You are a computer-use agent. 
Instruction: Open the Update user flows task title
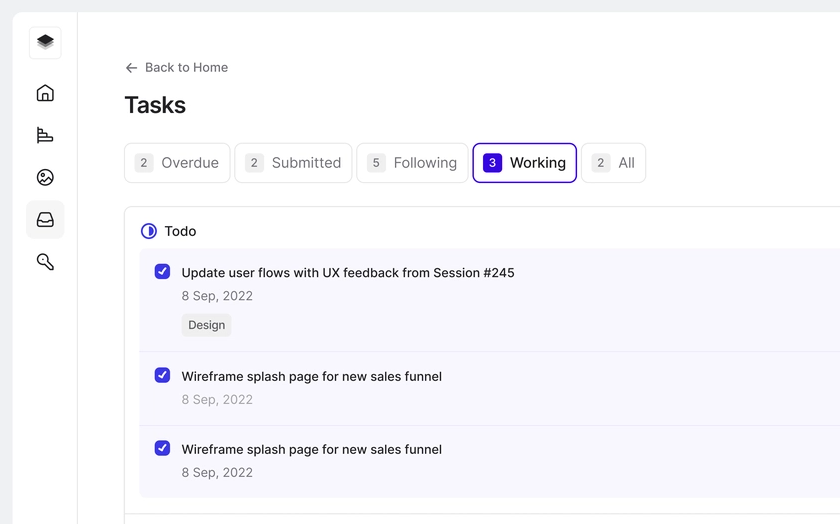347,273
